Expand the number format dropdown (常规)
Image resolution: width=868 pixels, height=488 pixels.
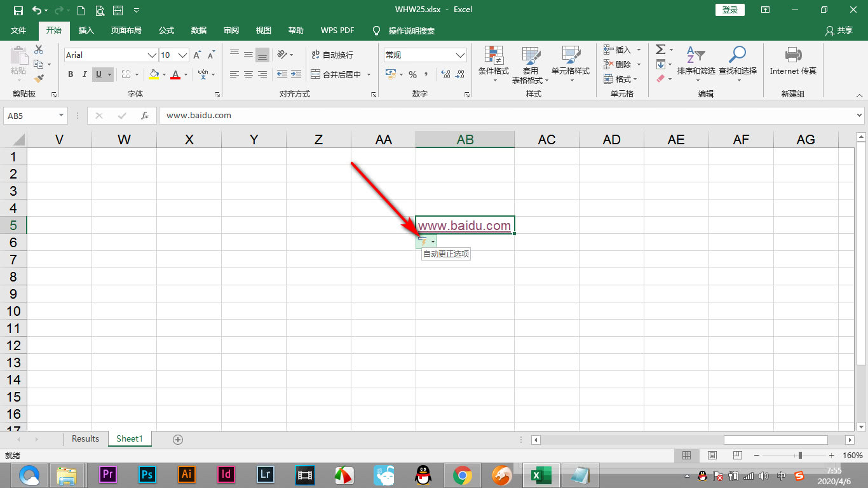pyautogui.click(x=460, y=55)
